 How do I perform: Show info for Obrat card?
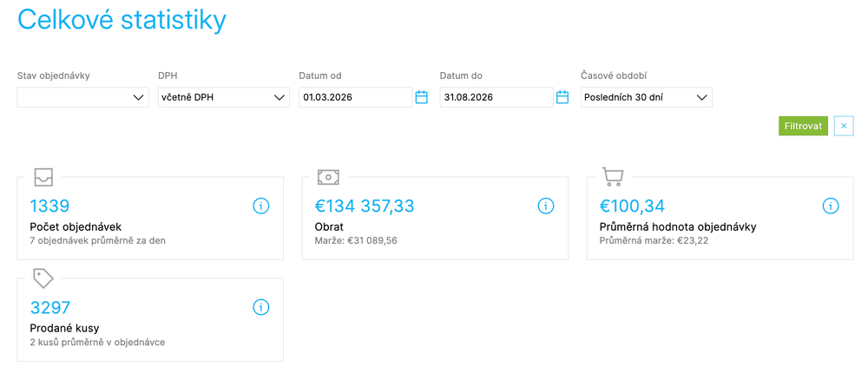[546, 206]
